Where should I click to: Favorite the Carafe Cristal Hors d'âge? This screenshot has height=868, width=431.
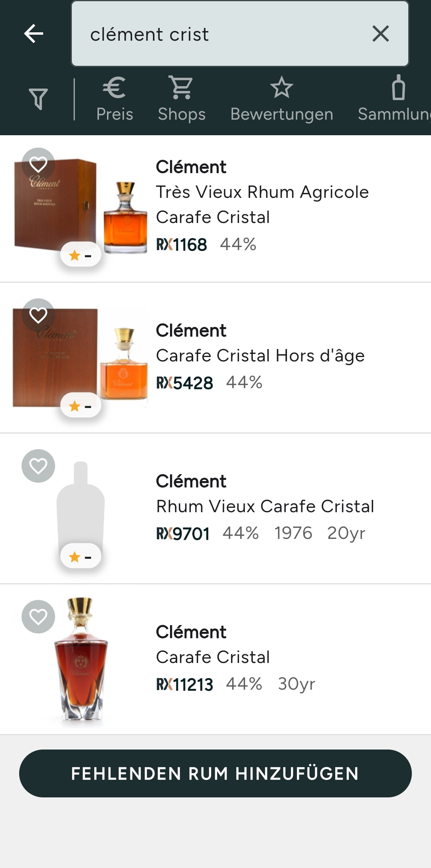tap(38, 315)
